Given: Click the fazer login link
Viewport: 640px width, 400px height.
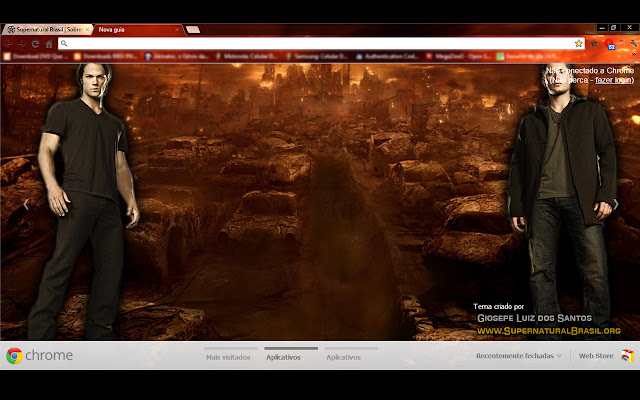Looking at the screenshot, I should (613, 80).
